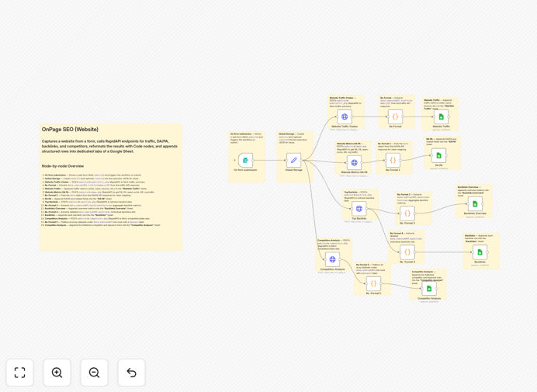Viewport: 537px width, 392px height.
Task: Click the Top Backlinks entry in overview list
Action: [88, 202]
